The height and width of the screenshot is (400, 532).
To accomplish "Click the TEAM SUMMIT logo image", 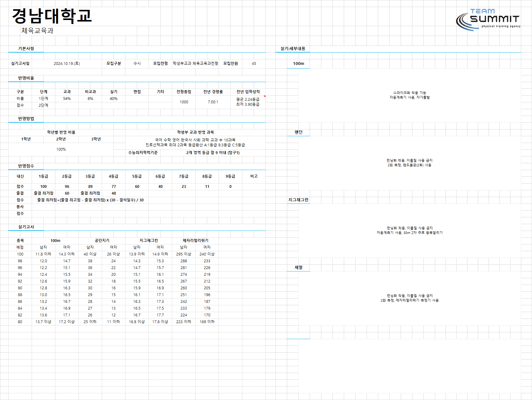I will pyautogui.click(x=488, y=20).
